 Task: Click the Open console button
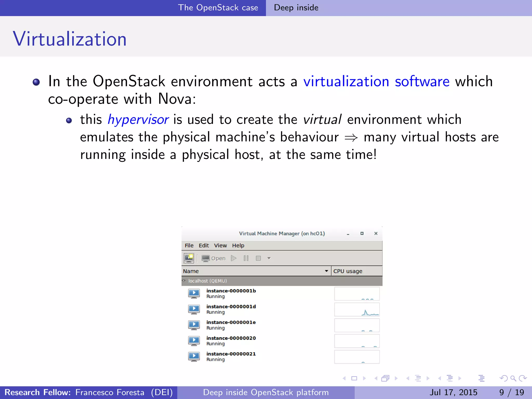pyautogui.click(x=214, y=258)
